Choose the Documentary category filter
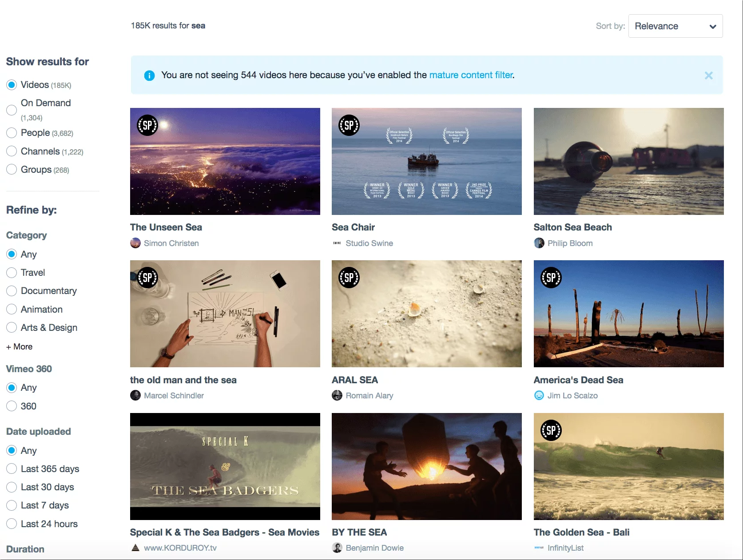The image size is (743, 560). (12, 291)
